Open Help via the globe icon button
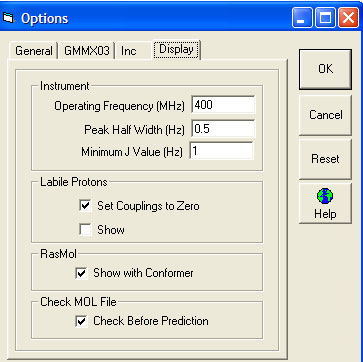This screenshot has width=363, height=362. click(x=325, y=203)
